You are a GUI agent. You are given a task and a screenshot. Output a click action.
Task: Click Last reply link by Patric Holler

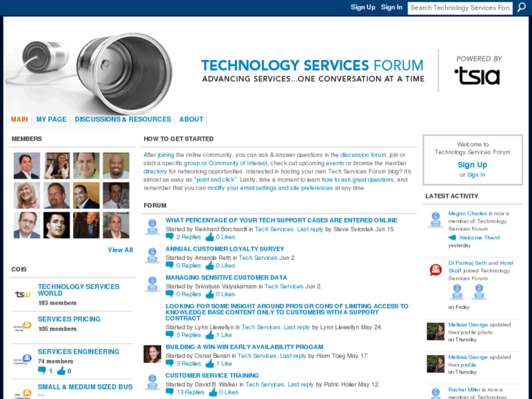pyautogui.click(x=301, y=384)
